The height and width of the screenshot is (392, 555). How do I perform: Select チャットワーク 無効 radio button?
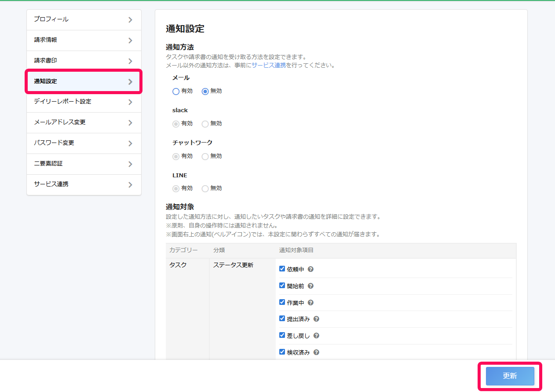205,156
